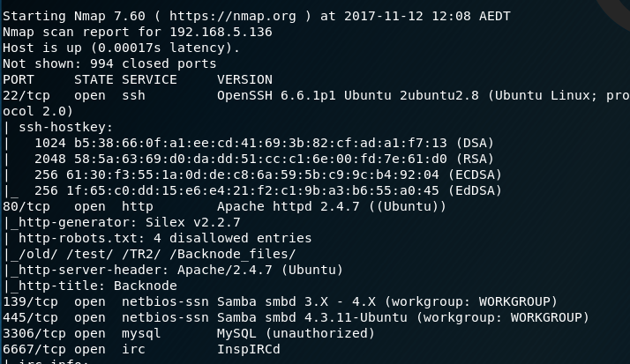630x364 pixels.
Task: Click the http-title Backnode line
Action: 98,286
